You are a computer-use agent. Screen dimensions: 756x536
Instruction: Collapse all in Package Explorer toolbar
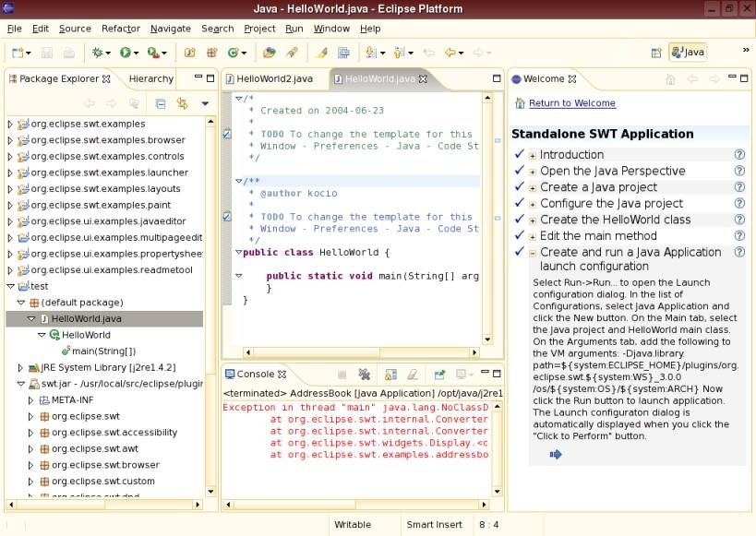161,103
